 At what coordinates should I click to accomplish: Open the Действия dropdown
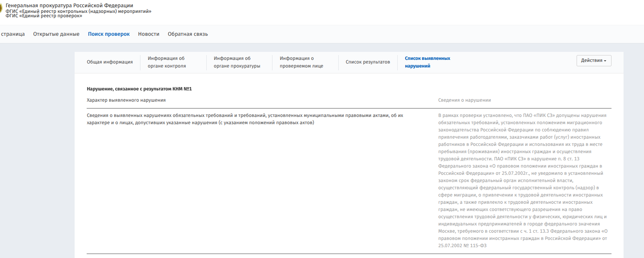(x=593, y=61)
